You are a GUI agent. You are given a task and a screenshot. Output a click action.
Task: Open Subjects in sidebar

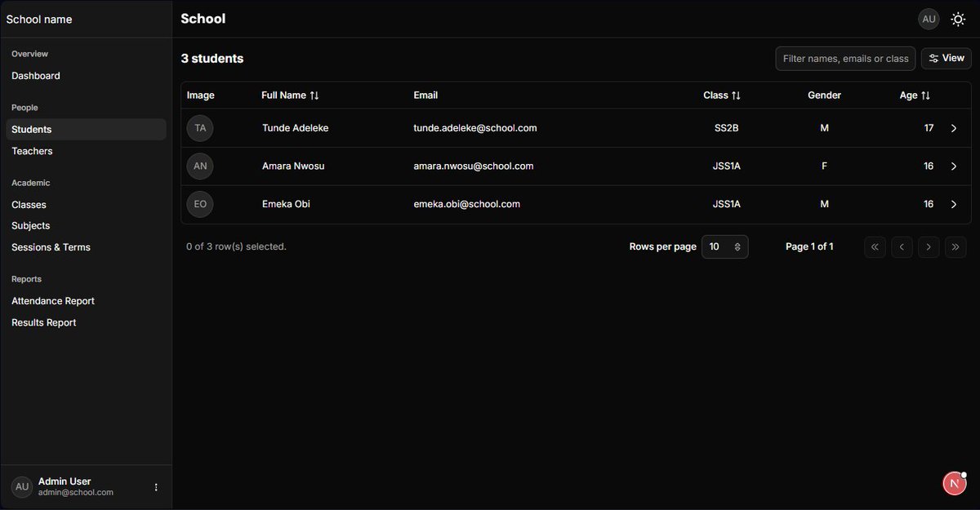click(x=86, y=226)
